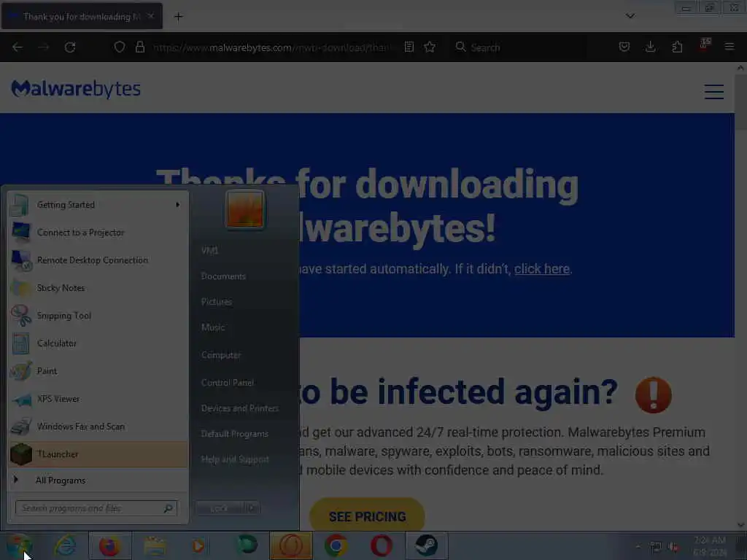Open the Firefox downloads panel

pos(650,47)
